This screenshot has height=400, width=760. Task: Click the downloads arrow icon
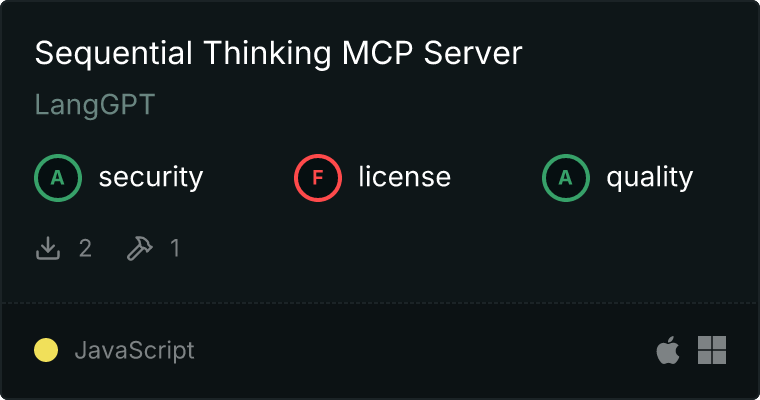pyautogui.click(x=48, y=248)
